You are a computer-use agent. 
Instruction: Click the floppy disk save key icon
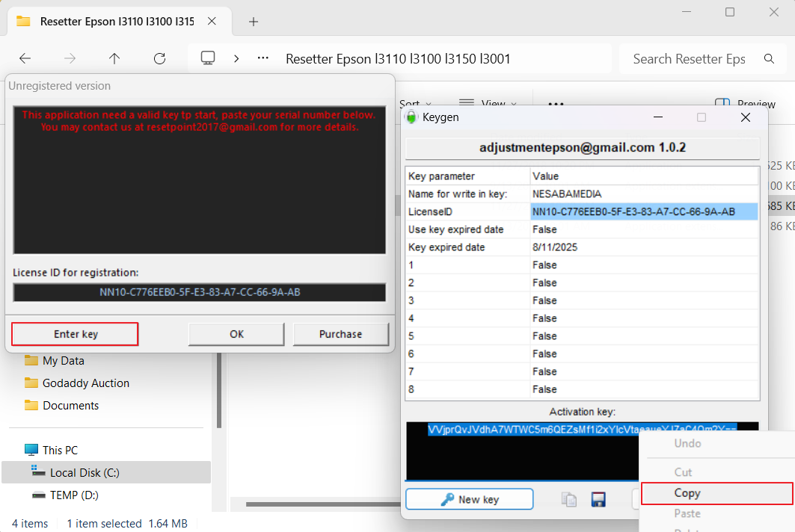(x=598, y=500)
